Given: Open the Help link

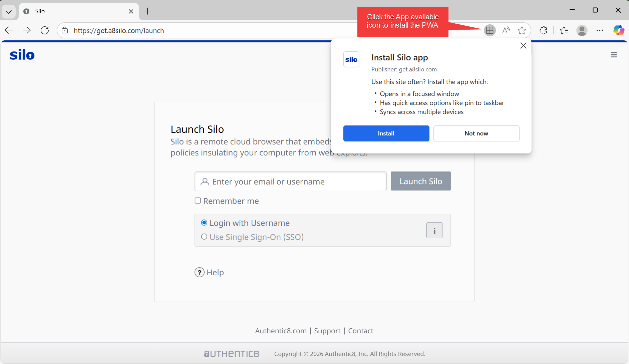Looking at the screenshot, I should tap(215, 273).
